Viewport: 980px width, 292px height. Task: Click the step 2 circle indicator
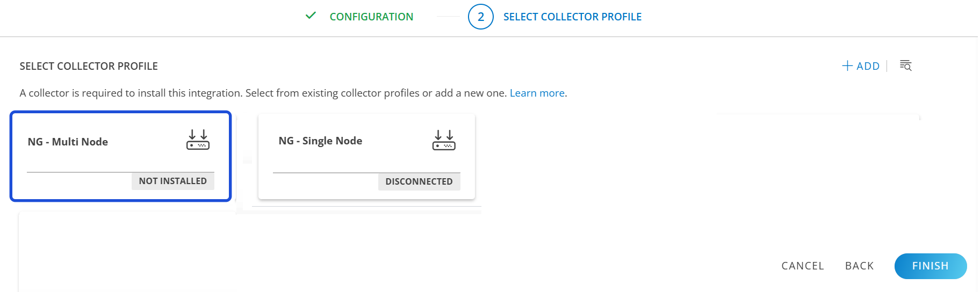[x=480, y=17]
